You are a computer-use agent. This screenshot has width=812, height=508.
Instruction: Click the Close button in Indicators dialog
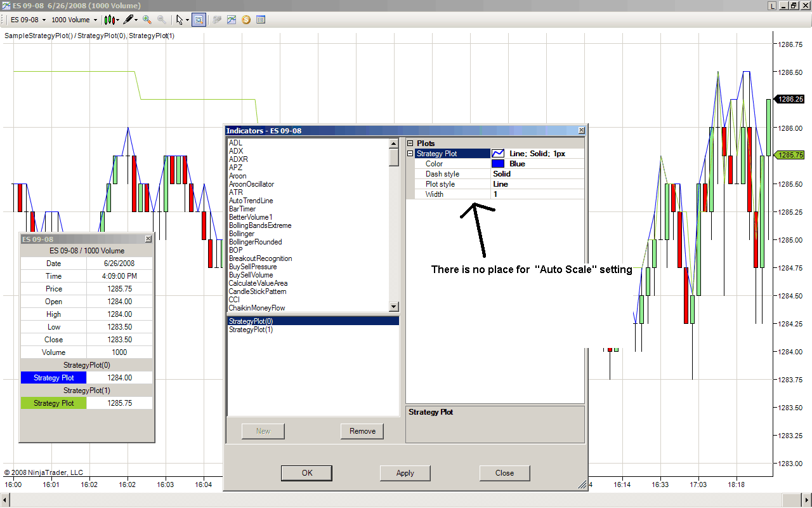coord(505,473)
